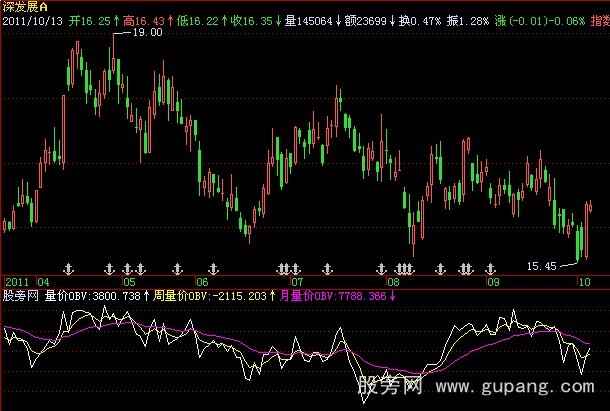Click the up arrow after the open price 16.25

click(x=116, y=18)
